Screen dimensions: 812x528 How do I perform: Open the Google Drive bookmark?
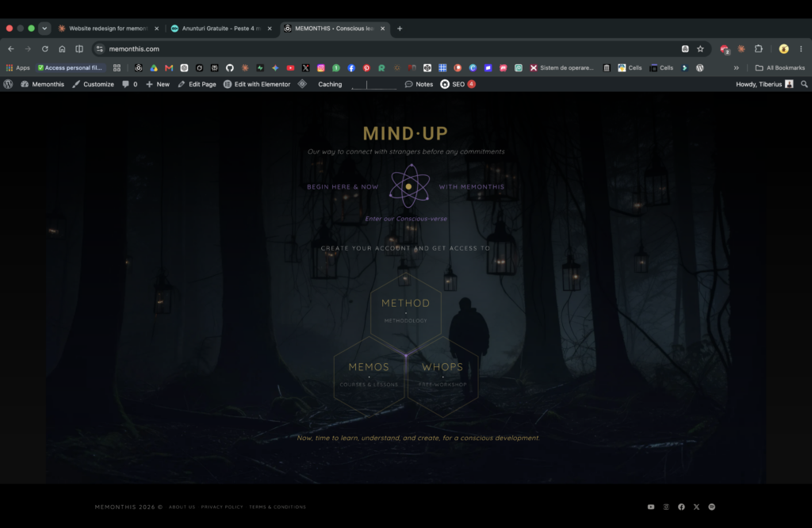point(154,68)
